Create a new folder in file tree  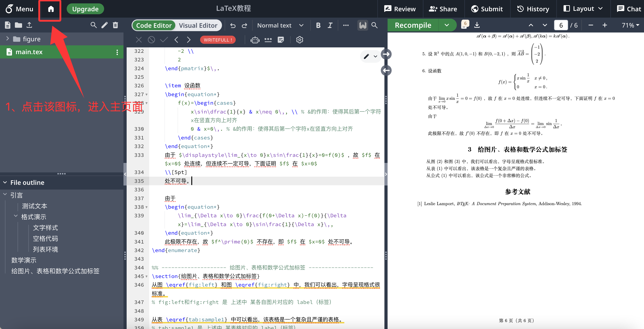(x=18, y=25)
